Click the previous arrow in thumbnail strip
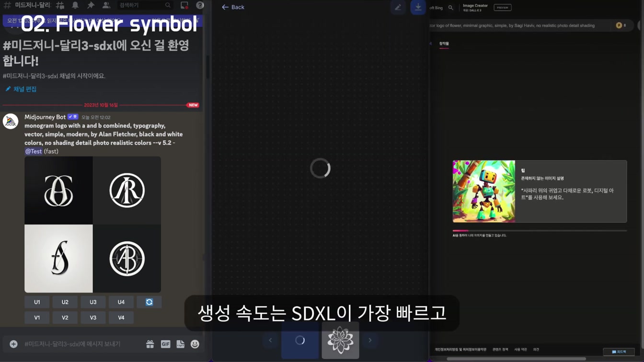644x362 pixels. [270, 340]
